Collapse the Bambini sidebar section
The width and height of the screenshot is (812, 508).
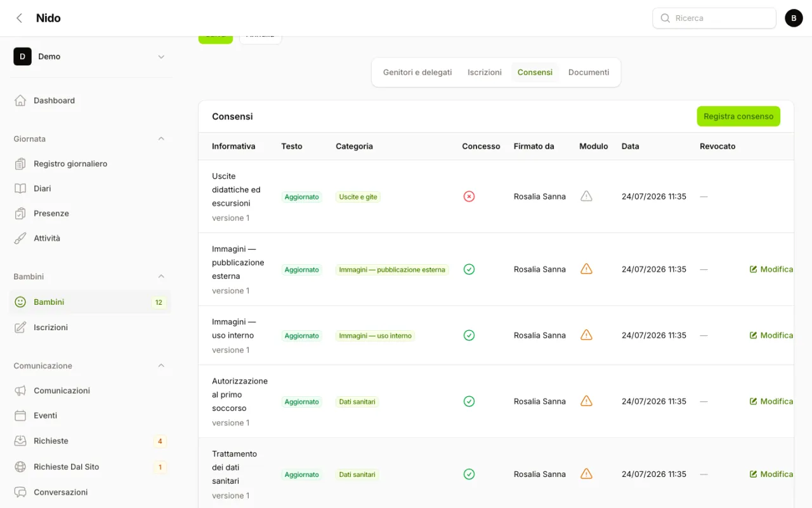161,276
